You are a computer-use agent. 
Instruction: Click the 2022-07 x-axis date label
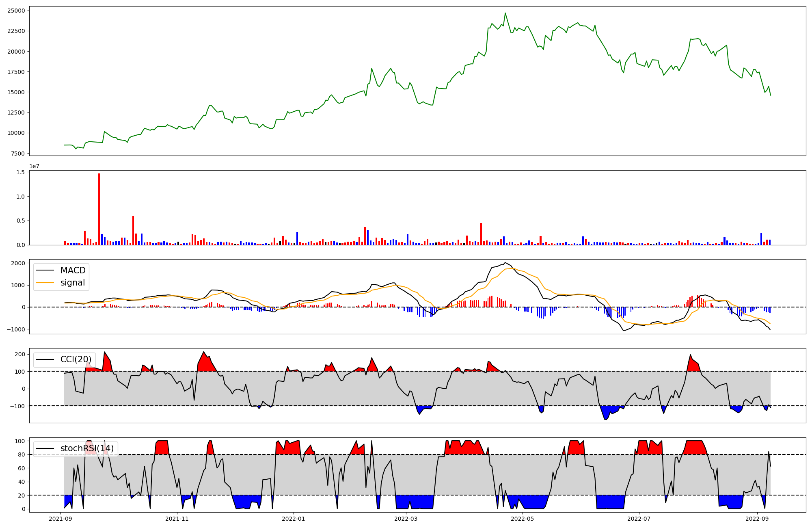point(639,519)
